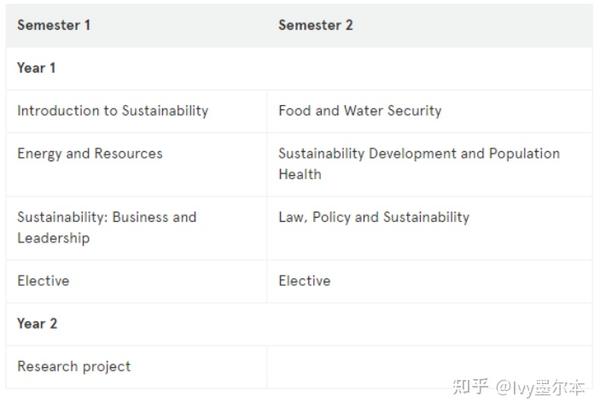Click the word Leadership in Semester 1
This screenshot has height=414, width=600.
tap(54, 238)
